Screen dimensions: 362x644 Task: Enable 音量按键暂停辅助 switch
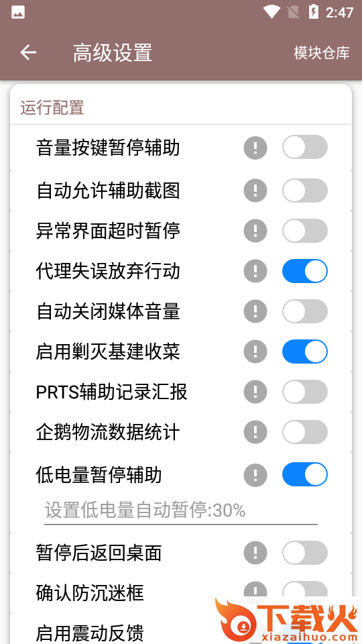coord(305,147)
